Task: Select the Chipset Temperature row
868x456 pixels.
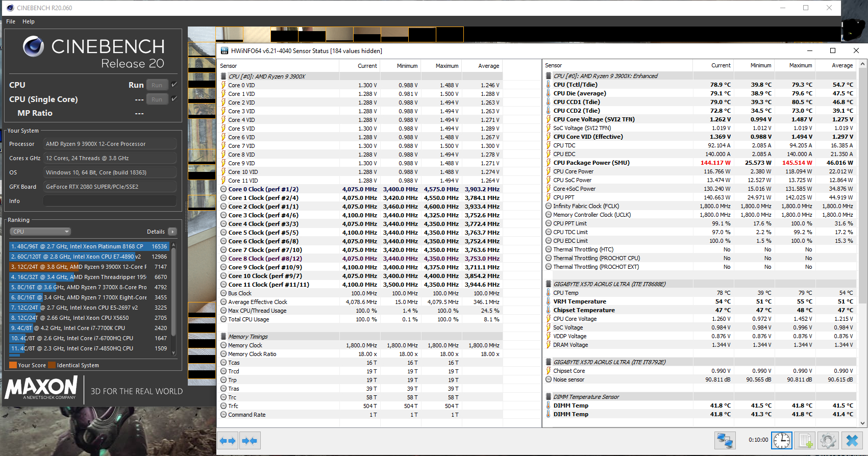Action: 700,310
